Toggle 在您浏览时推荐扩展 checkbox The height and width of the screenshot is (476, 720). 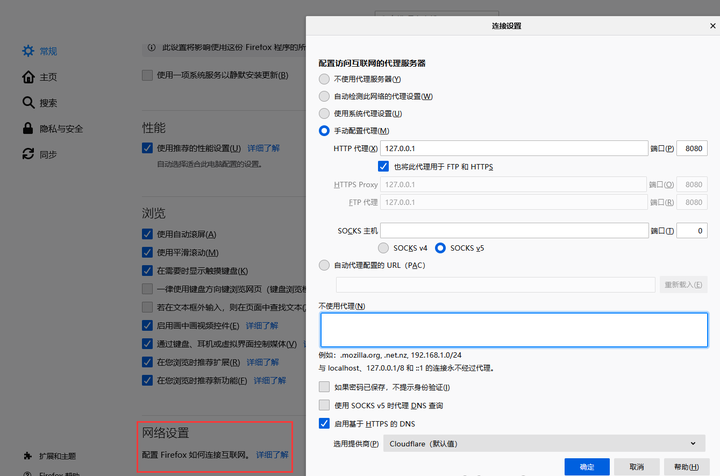147,362
